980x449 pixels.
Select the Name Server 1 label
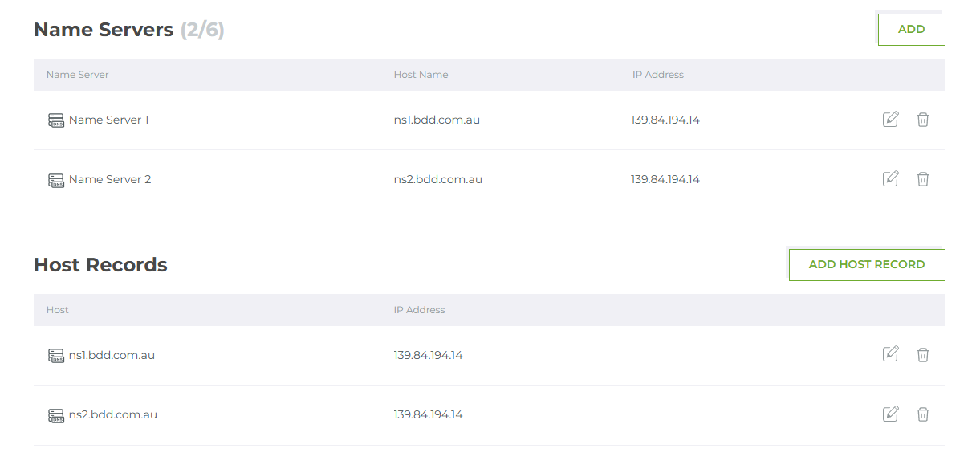point(109,120)
